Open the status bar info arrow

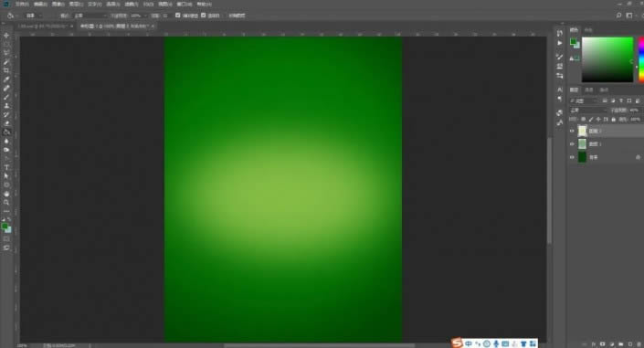90,345
